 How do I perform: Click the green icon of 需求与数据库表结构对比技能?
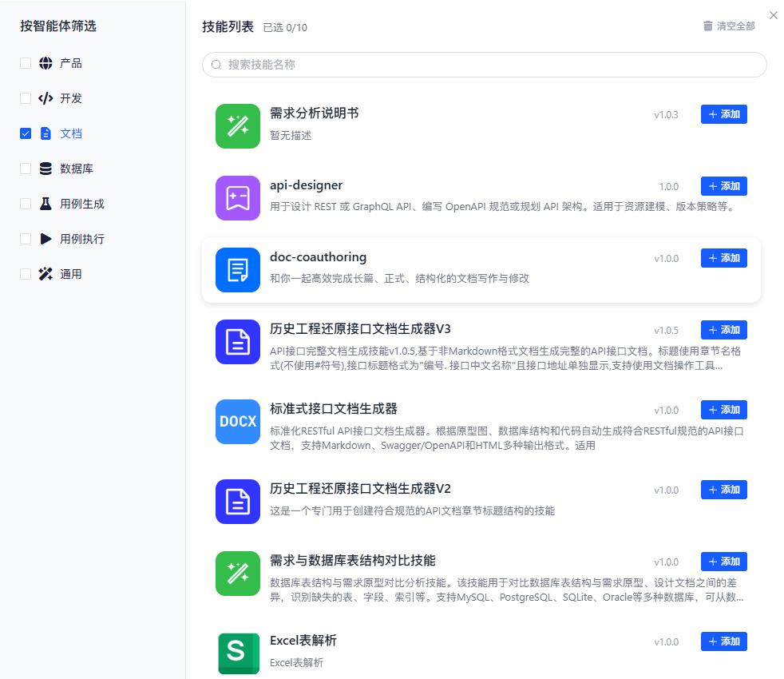point(237,574)
